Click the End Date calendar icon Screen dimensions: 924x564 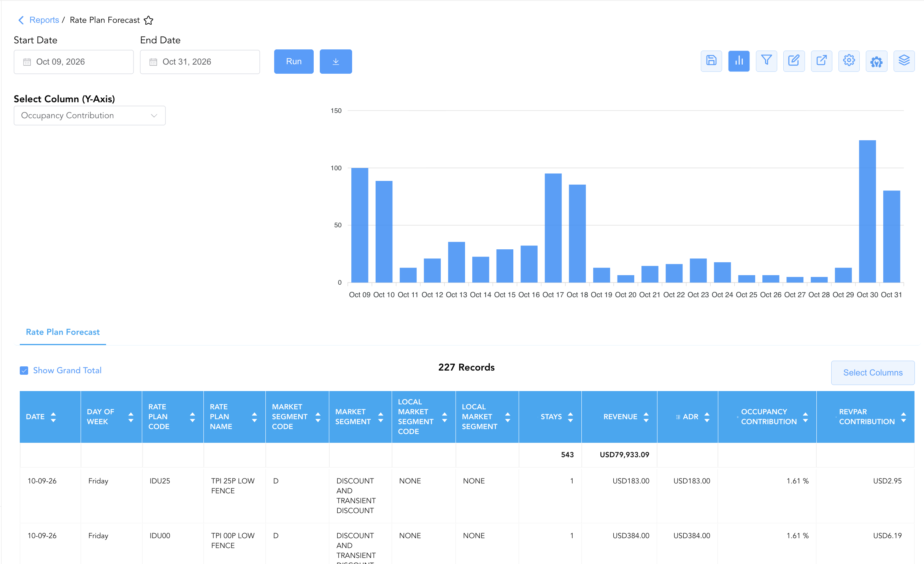point(153,62)
